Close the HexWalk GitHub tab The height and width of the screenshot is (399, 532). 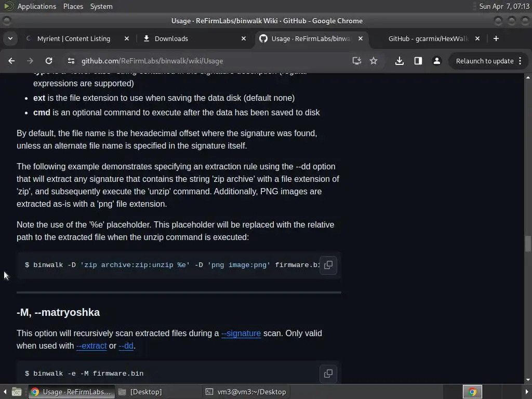[477, 38]
